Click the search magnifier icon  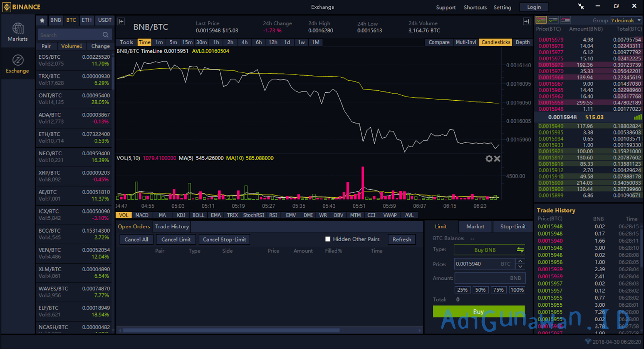coord(105,35)
